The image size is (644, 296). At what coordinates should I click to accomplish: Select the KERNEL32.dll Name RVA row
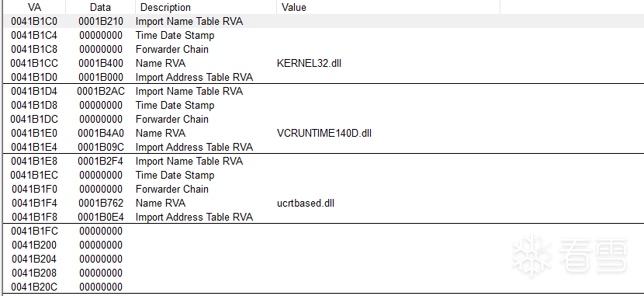tap(324, 63)
